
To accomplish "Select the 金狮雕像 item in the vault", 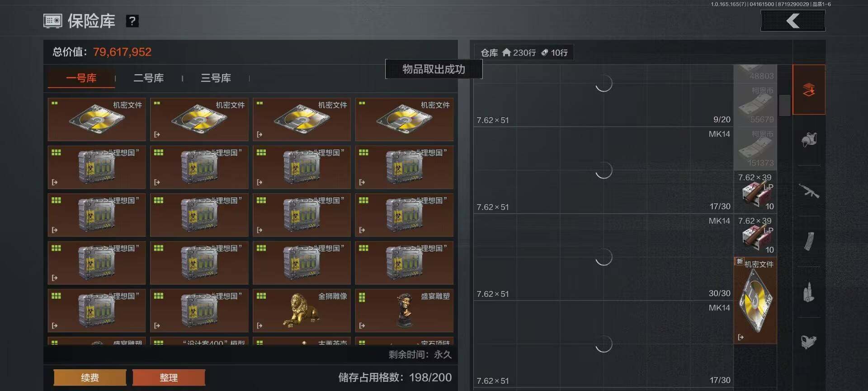I will pyautogui.click(x=302, y=311).
